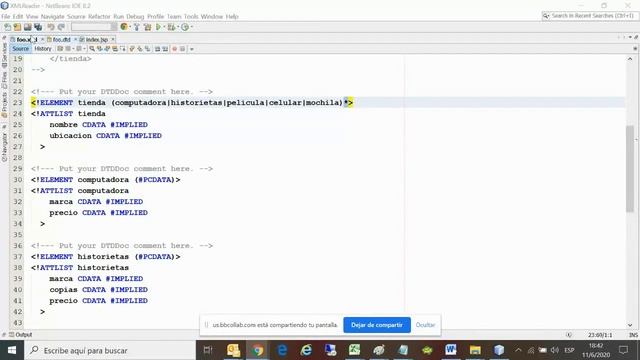Expand the Profile Project dropdown arrow

(191, 27)
